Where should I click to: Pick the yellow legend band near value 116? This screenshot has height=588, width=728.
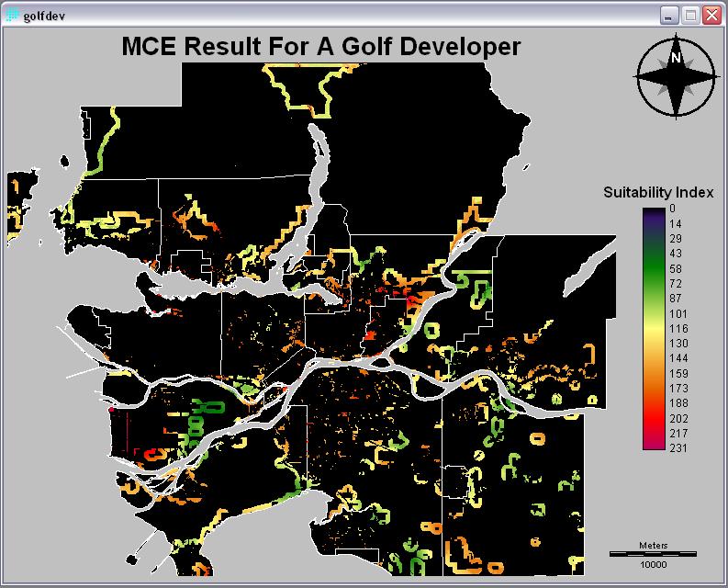point(654,328)
